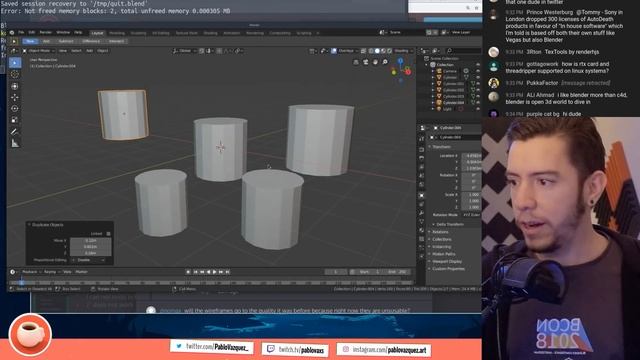Image resolution: width=640 pixels, height=360 pixels.
Task: Open the Object Properties tab icon
Action: pyautogui.click(x=422, y=196)
